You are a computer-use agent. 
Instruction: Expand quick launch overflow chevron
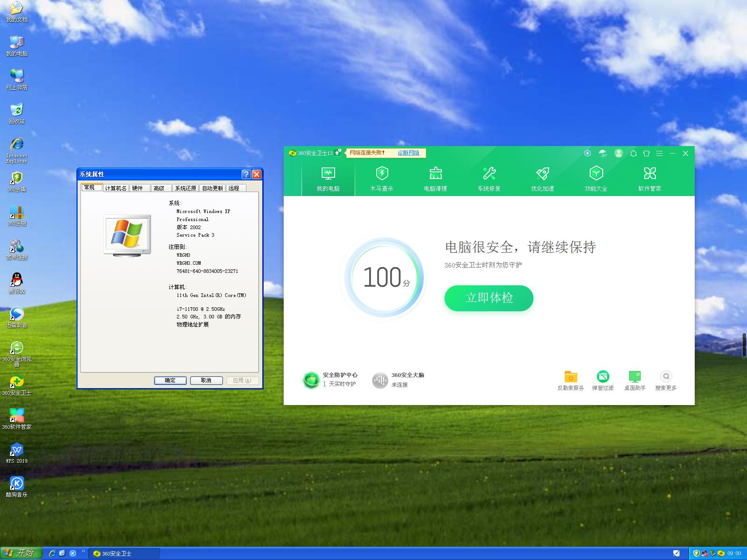pos(84,551)
